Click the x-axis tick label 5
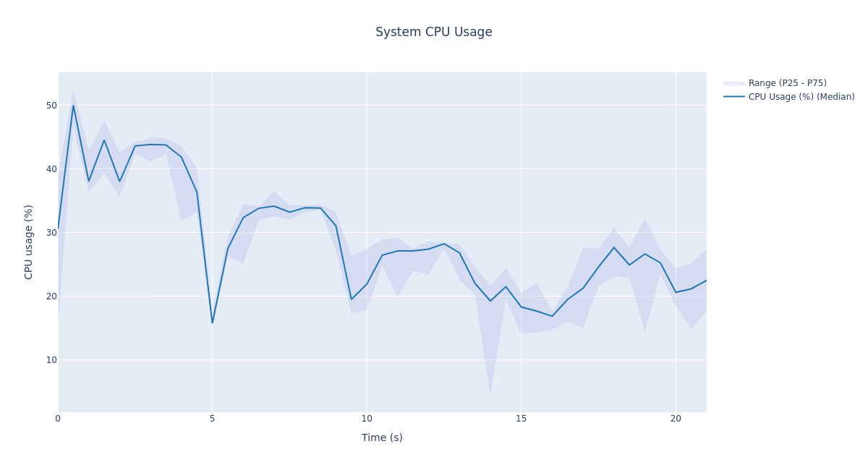 (x=212, y=419)
